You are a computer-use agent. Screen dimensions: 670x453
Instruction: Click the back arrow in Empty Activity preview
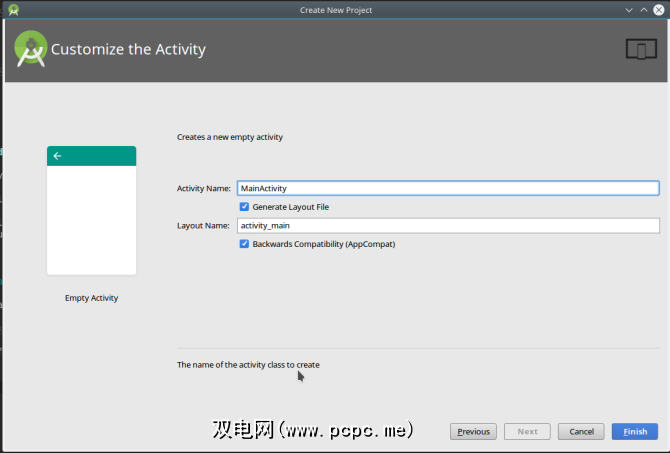[x=57, y=156]
